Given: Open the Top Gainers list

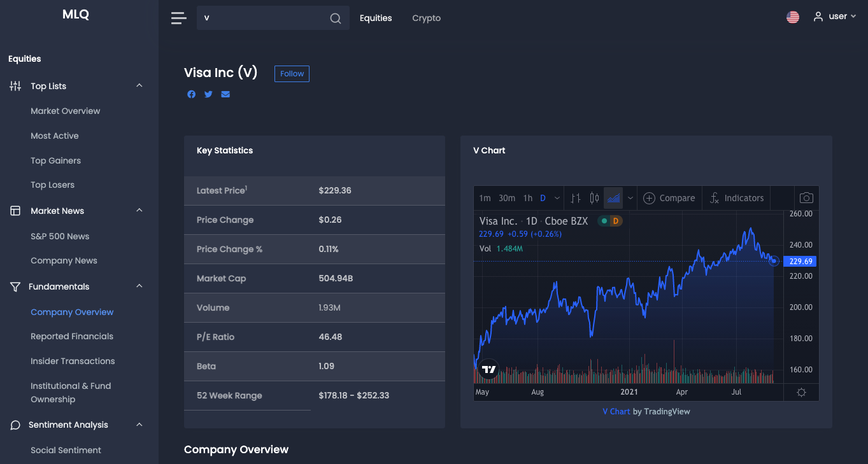Looking at the screenshot, I should [x=56, y=160].
